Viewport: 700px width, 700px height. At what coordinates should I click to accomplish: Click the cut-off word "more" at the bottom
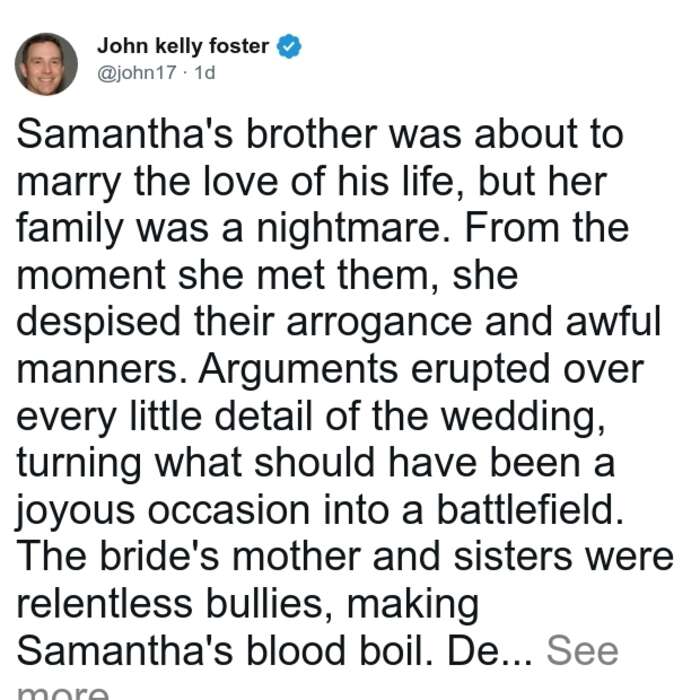[62, 692]
